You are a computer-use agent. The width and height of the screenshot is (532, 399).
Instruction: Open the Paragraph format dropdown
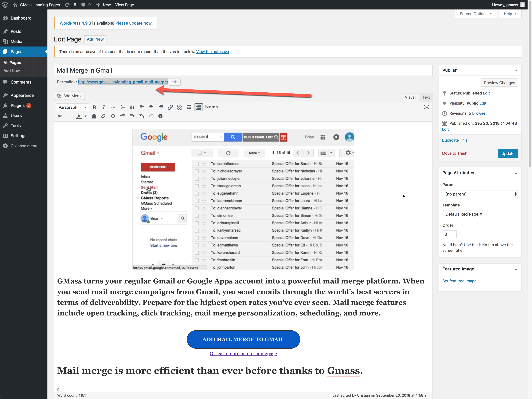point(72,107)
